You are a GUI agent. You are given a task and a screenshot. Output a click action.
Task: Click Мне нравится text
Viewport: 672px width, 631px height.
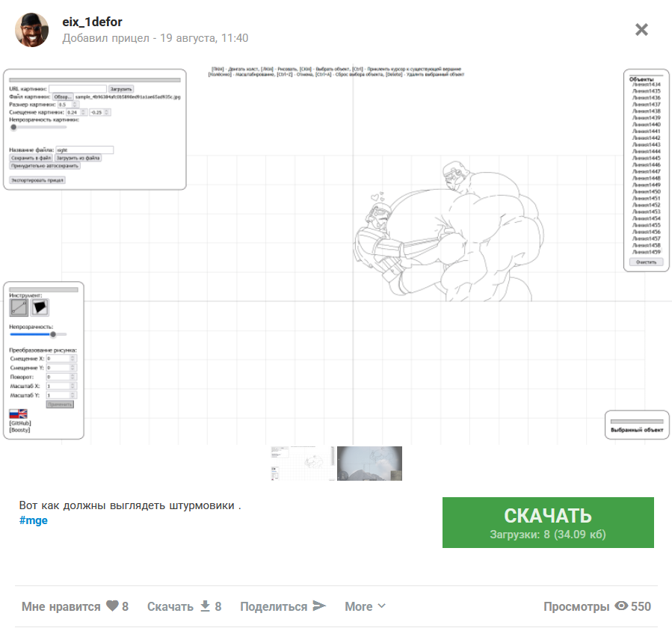[x=61, y=606]
